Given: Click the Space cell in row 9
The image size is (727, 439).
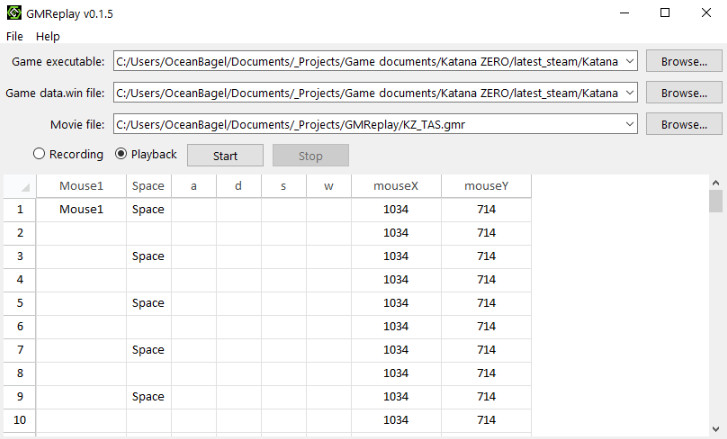Looking at the screenshot, I should tap(148, 397).
